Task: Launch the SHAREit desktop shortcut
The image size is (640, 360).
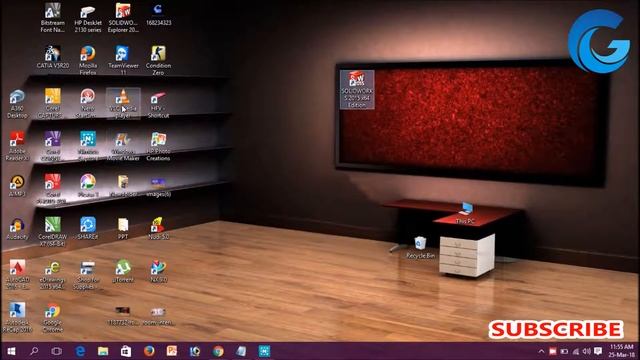Action: (x=88, y=229)
